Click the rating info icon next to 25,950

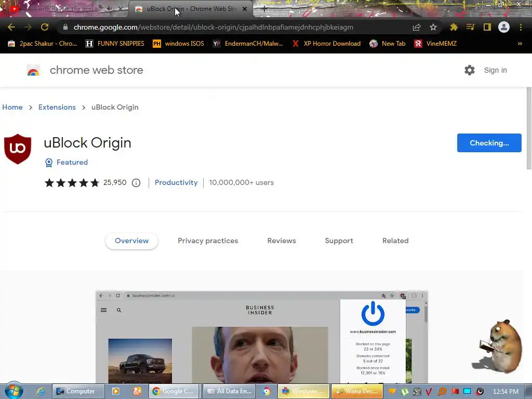(136, 183)
